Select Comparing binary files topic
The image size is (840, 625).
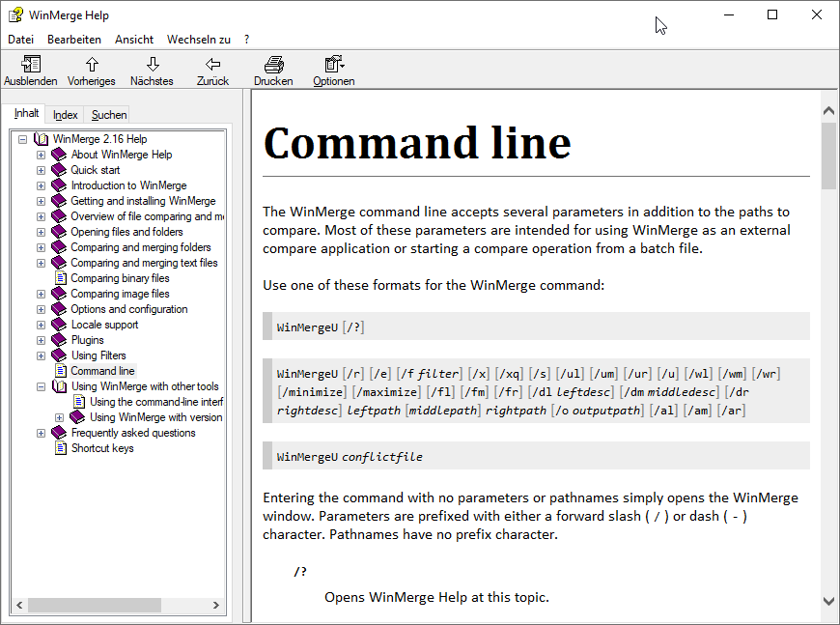coord(120,278)
